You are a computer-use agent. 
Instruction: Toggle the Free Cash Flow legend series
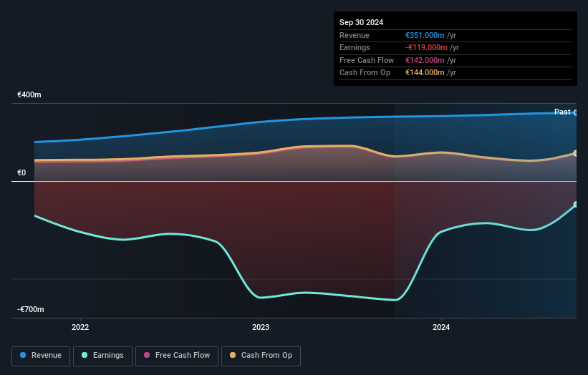tap(177, 356)
